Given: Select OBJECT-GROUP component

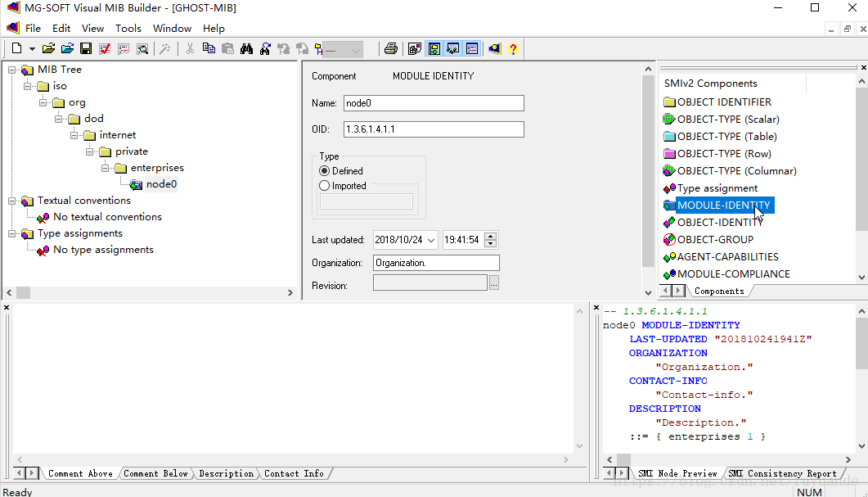Looking at the screenshot, I should click(715, 239).
